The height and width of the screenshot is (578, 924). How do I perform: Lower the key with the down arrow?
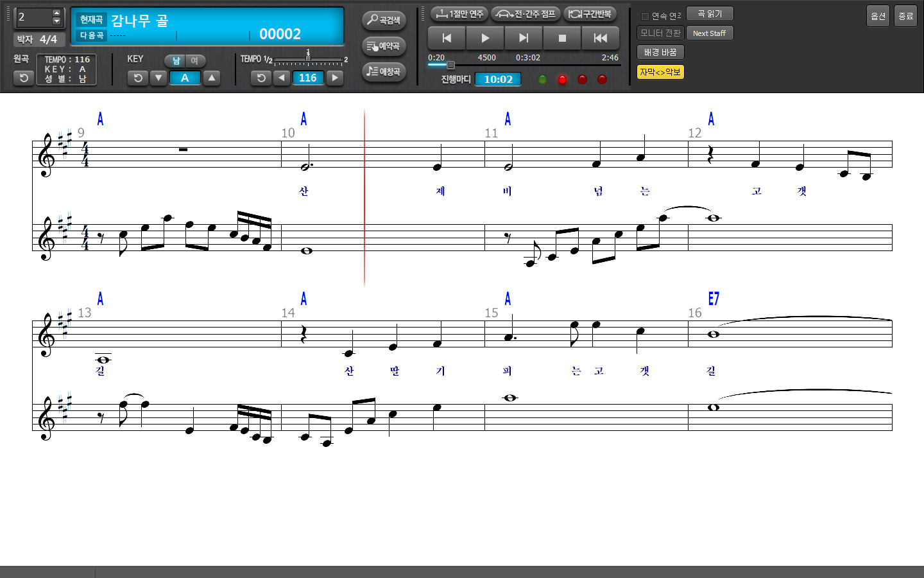[158, 78]
